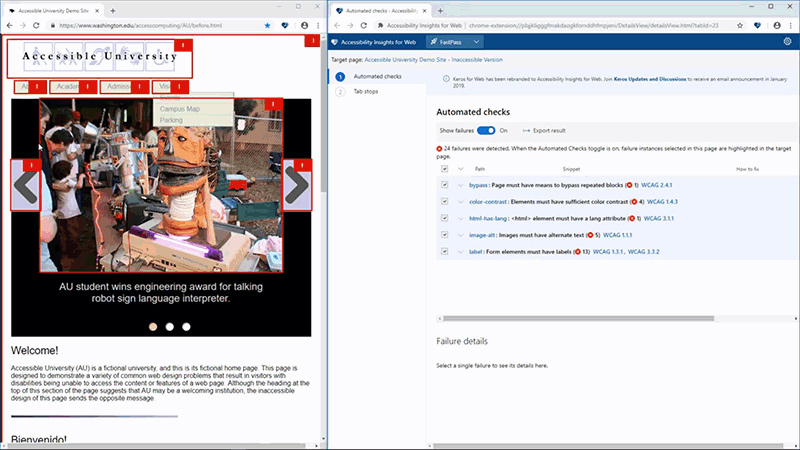Uncheck the image-alt rule checkbox
Viewport: 800px width, 450px height.
pos(444,235)
